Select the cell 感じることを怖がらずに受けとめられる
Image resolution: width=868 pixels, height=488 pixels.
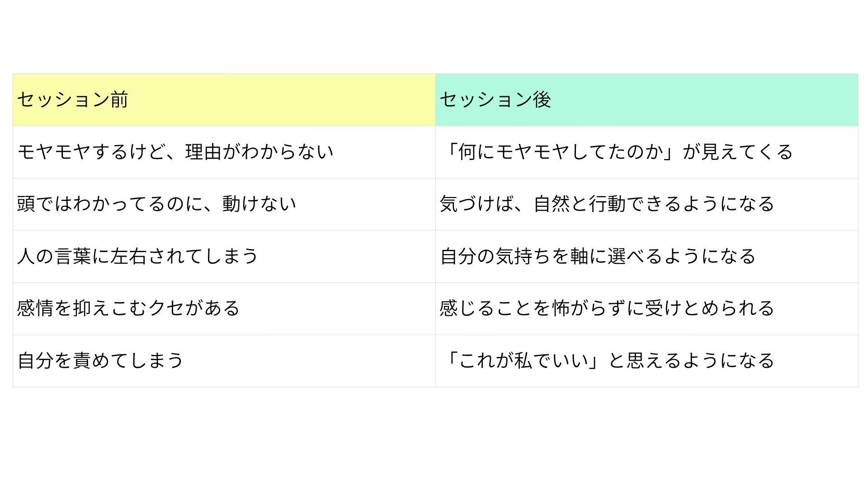646,309
